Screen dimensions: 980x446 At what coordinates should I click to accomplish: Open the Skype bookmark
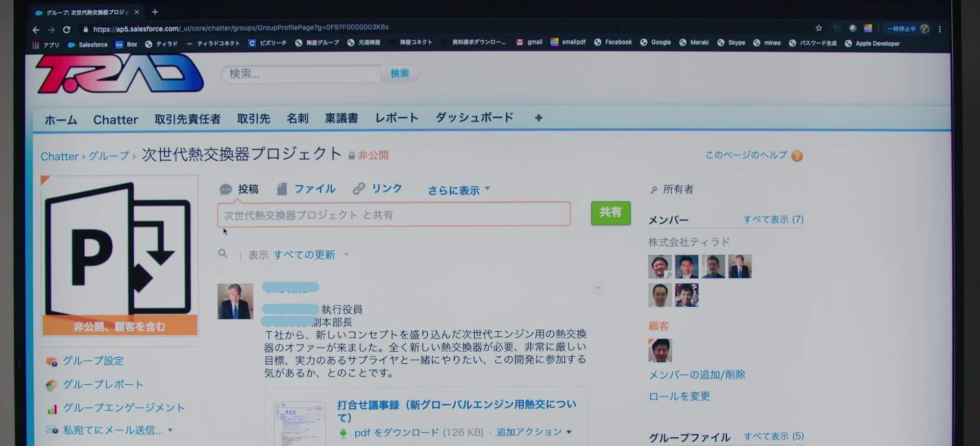coord(731,43)
